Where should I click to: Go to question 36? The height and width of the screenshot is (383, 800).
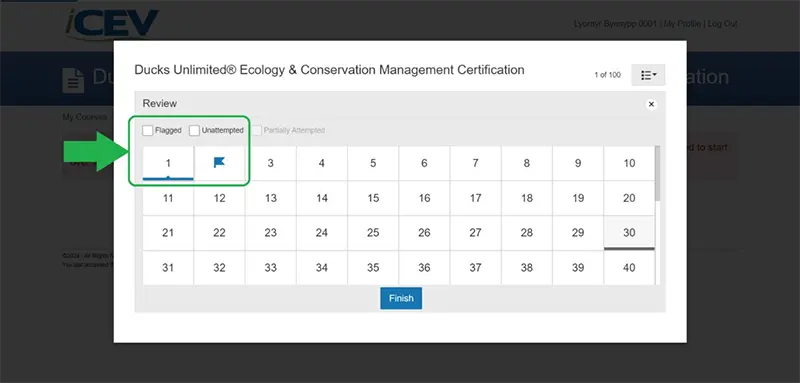pos(424,268)
